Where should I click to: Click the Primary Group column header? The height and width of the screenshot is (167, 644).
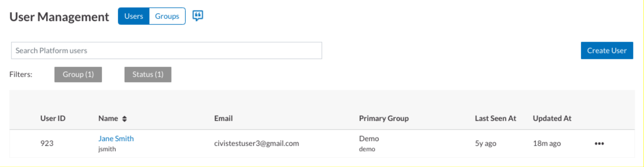pos(384,118)
